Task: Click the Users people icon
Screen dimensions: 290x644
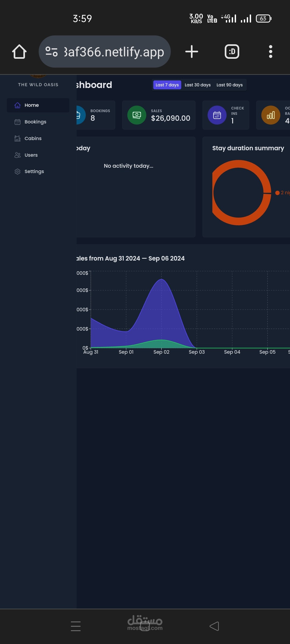Action: [17, 155]
